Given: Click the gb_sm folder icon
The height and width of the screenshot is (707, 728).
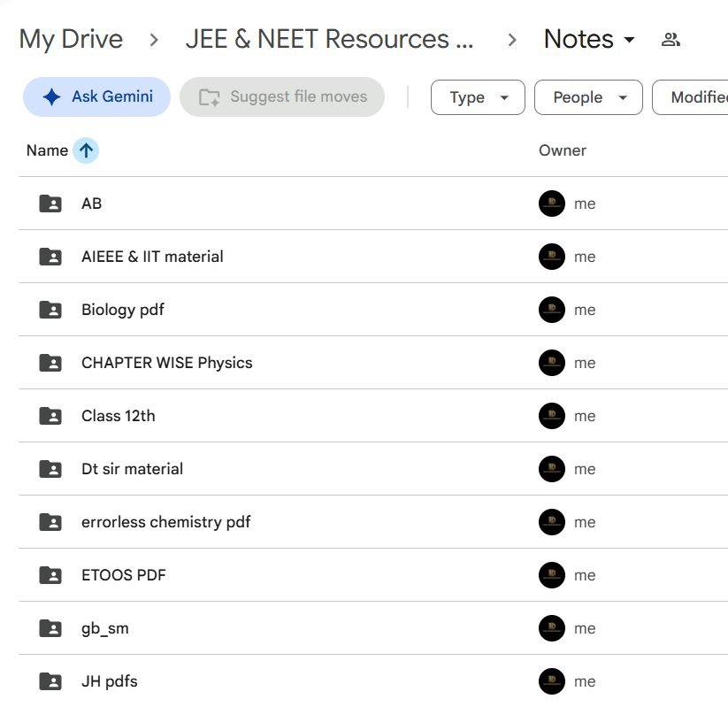Looking at the screenshot, I should click(x=50, y=628).
